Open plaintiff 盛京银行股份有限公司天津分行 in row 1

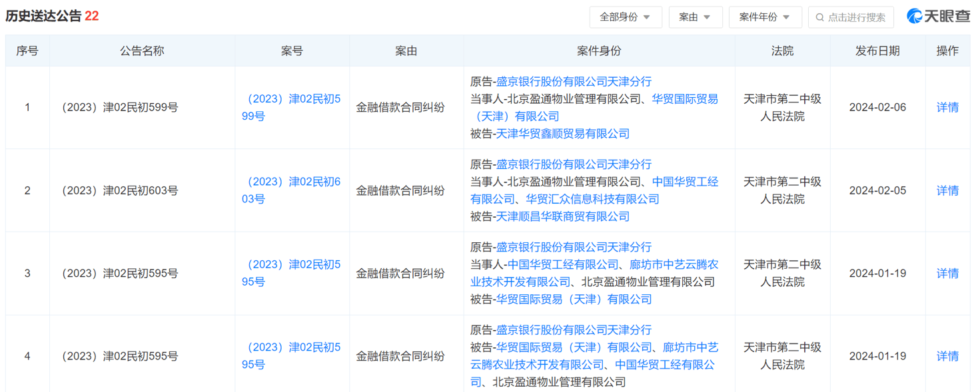[574, 82]
